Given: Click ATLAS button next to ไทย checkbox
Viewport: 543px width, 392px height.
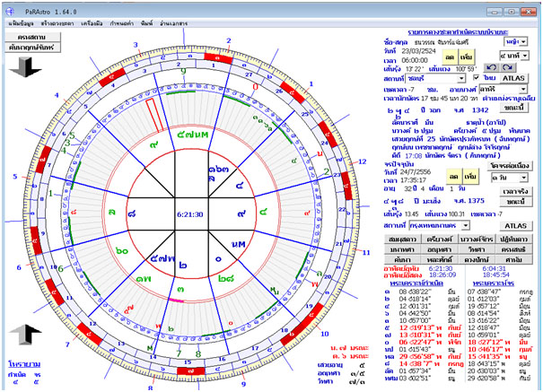Looking at the screenshot, I should coord(513,78).
